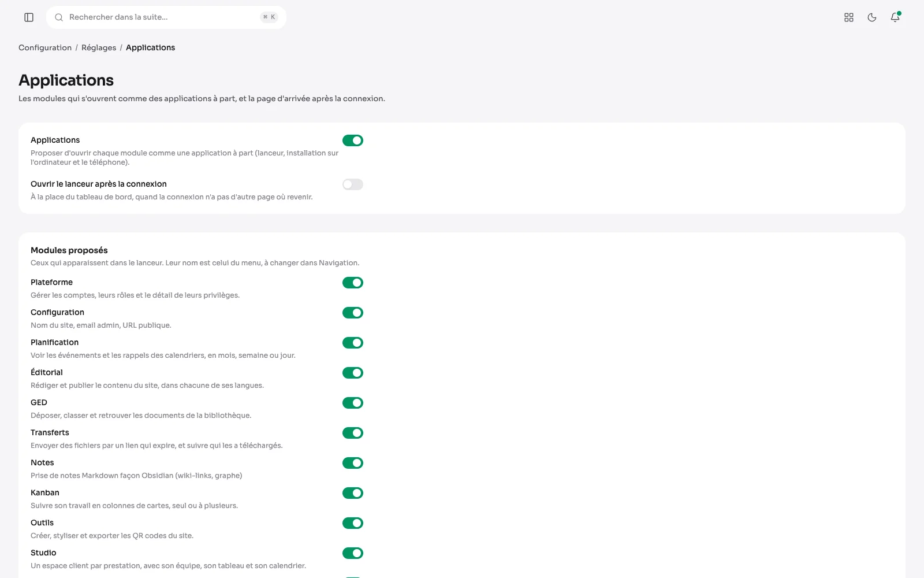Go to Configuration in the breadcrumb
This screenshot has width=924, height=578.
point(45,48)
